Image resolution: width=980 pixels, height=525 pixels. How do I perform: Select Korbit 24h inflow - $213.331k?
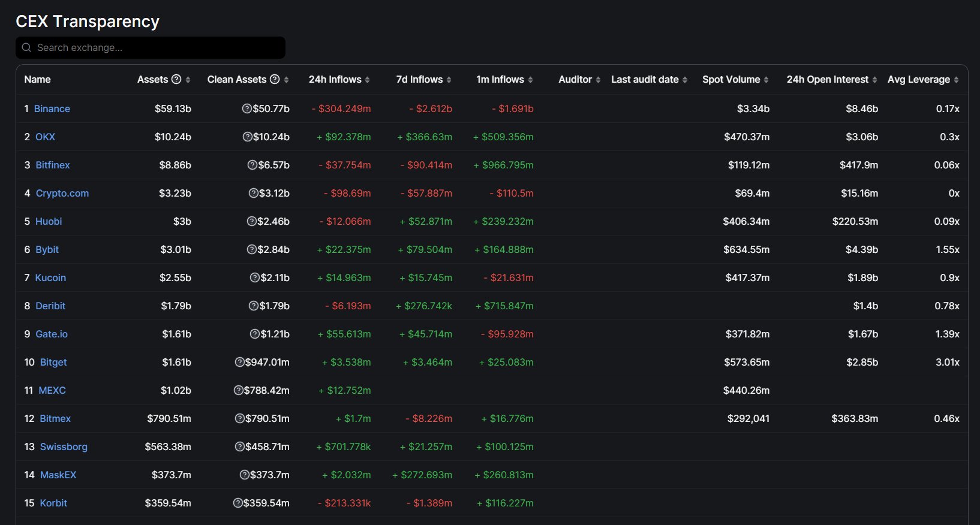[x=344, y=503]
